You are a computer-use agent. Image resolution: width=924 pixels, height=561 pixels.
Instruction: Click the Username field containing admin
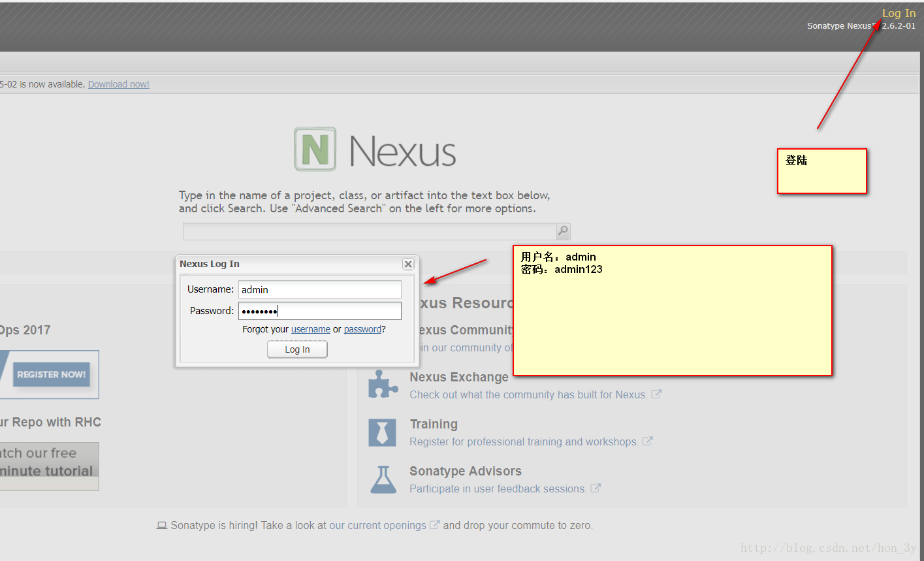tap(320, 289)
